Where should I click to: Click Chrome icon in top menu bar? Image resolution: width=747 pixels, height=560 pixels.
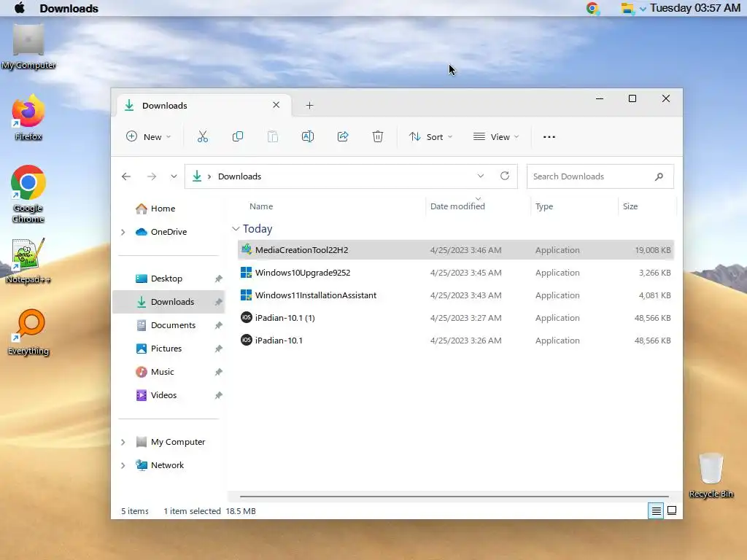(592, 8)
